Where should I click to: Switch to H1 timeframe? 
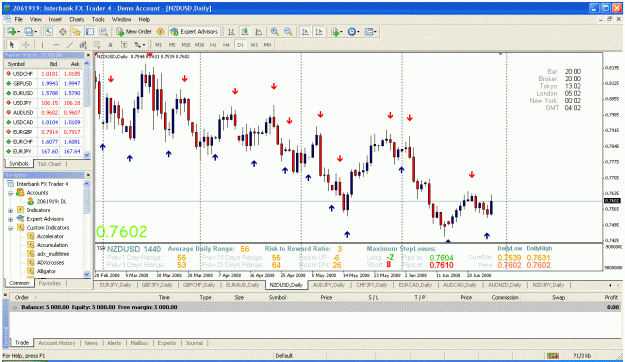[213, 45]
